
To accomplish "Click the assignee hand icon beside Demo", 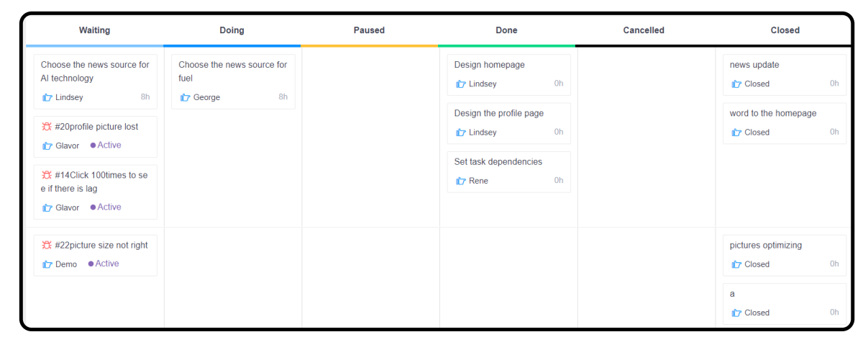I will (x=47, y=264).
